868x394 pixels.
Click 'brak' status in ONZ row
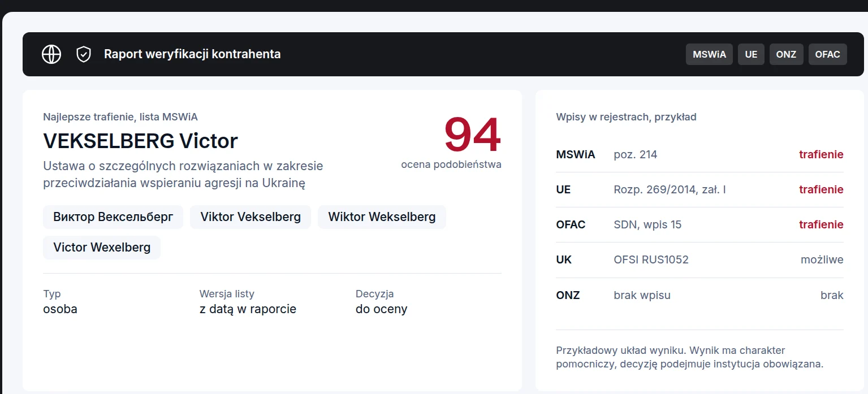832,295
